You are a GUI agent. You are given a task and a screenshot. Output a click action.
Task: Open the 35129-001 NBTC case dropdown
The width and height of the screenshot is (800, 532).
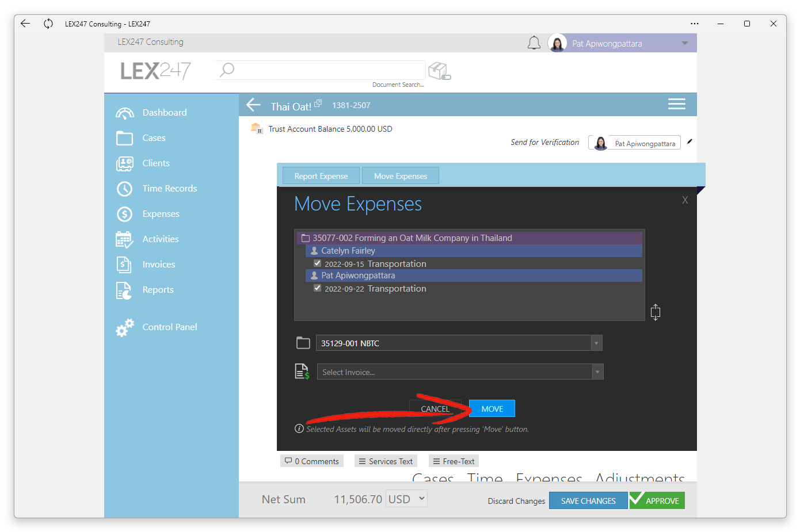[x=596, y=343]
